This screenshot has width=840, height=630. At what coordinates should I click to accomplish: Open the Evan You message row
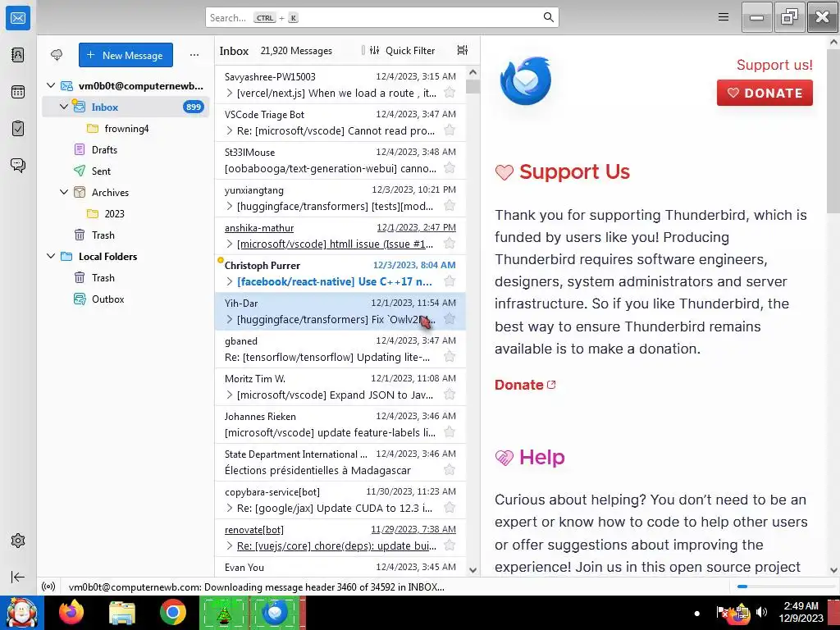(340, 567)
